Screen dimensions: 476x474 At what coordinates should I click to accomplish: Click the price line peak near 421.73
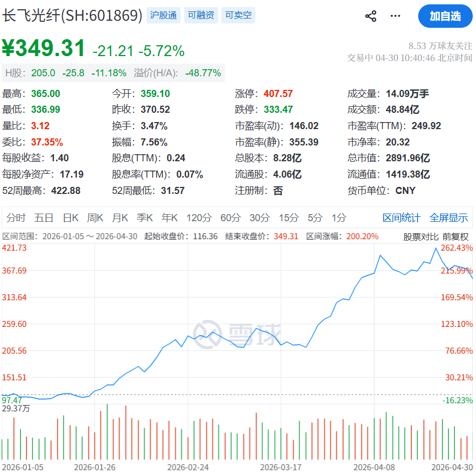[x=436, y=248]
